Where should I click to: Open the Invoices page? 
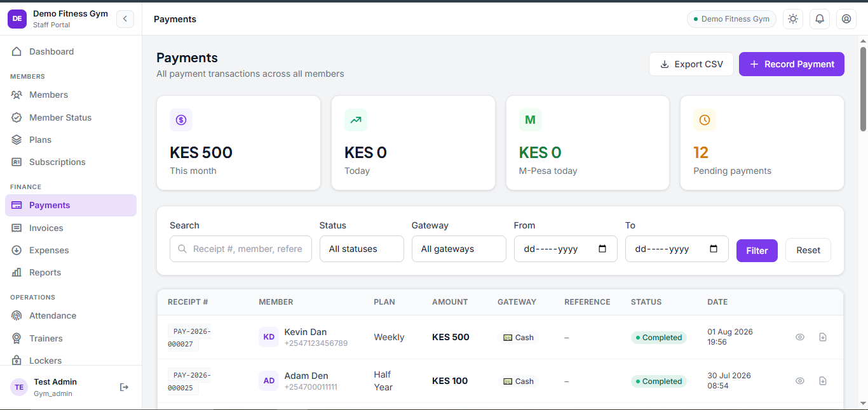[x=71, y=228]
